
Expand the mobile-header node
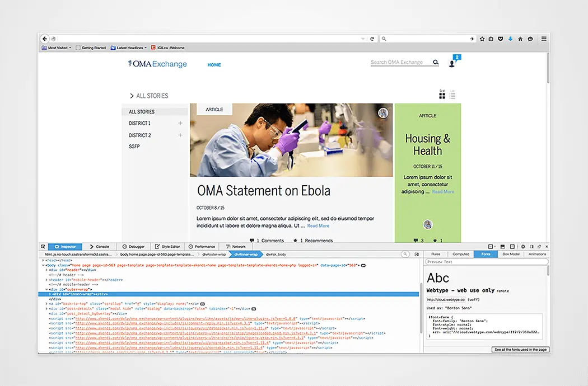click(46, 280)
